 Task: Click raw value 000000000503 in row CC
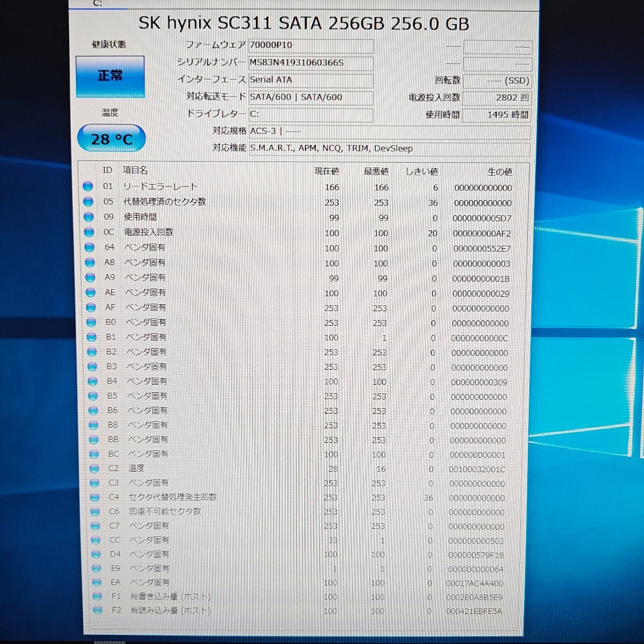pyautogui.click(x=476, y=541)
